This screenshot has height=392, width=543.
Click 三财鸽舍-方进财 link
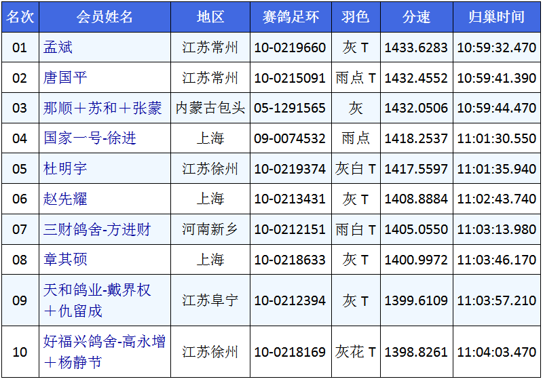click(97, 229)
